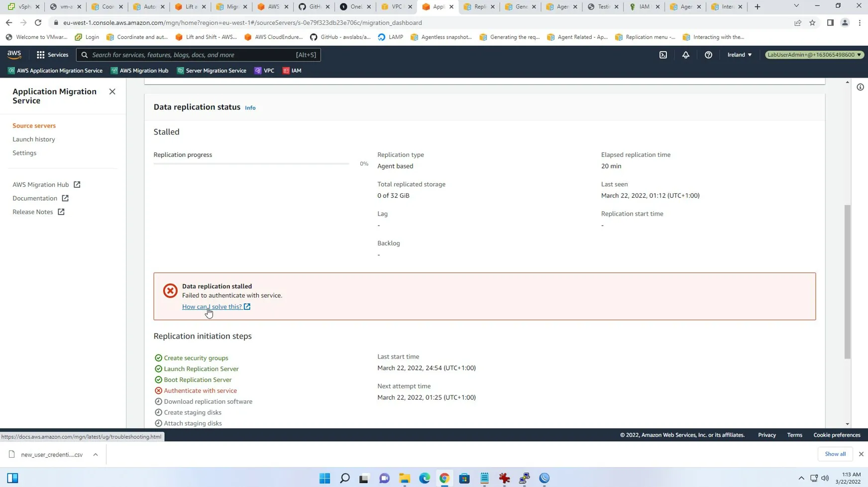The height and width of the screenshot is (487, 868).
Task: Show all downloads
Action: coord(835,454)
